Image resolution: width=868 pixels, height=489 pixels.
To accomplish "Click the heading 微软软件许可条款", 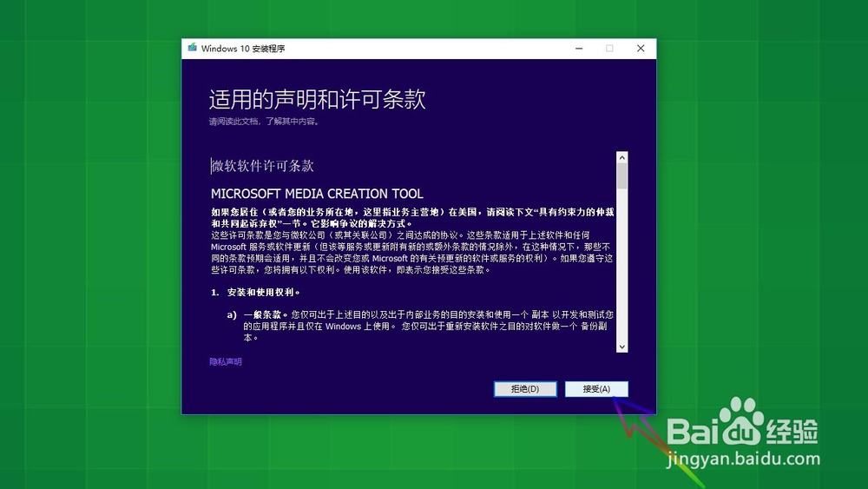I will point(262,166).
